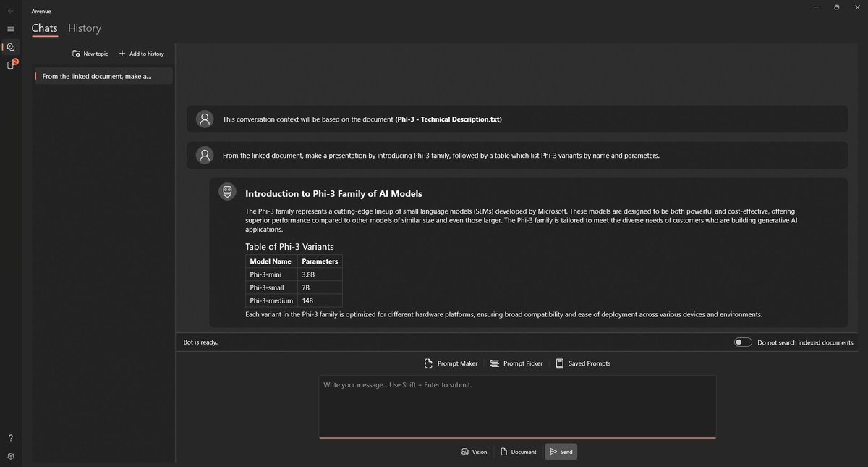Click the Phi-3-medium table cell
This screenshot has width=868, height=467.
coord(271,300)
